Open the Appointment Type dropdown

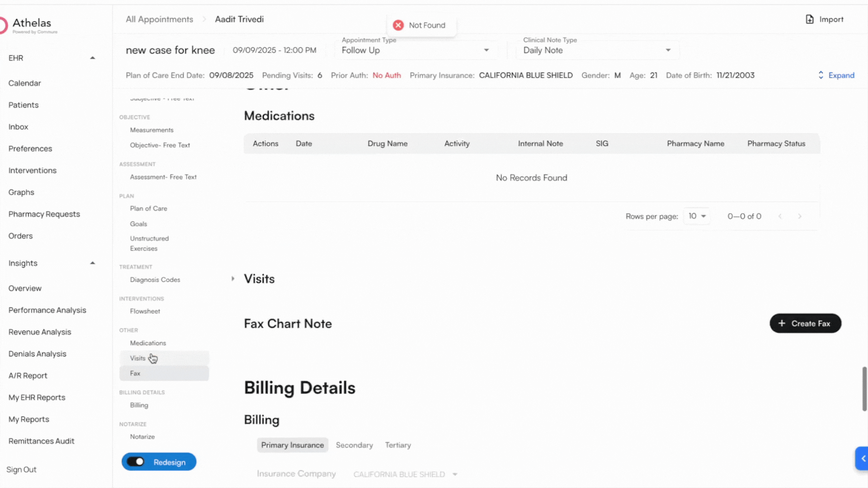[x=486, y=50]
